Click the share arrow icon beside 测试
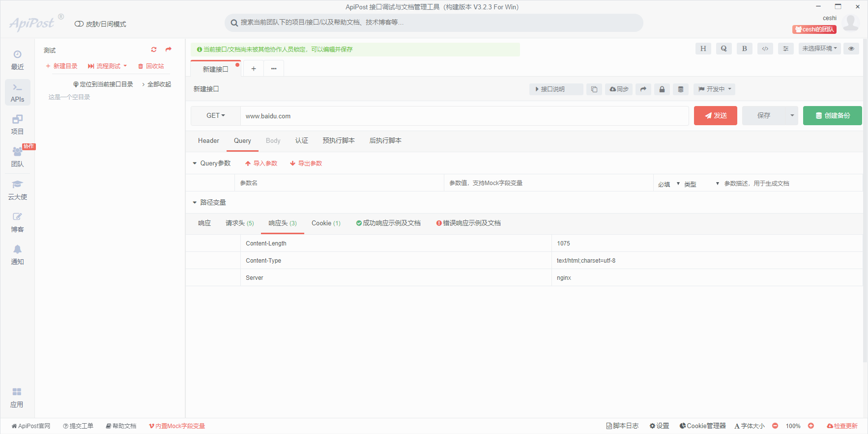 click(169, 50)
